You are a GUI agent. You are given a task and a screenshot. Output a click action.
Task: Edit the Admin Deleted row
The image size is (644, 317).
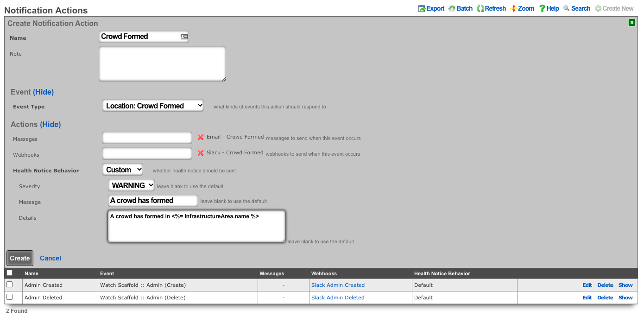(x=587, y=298)
